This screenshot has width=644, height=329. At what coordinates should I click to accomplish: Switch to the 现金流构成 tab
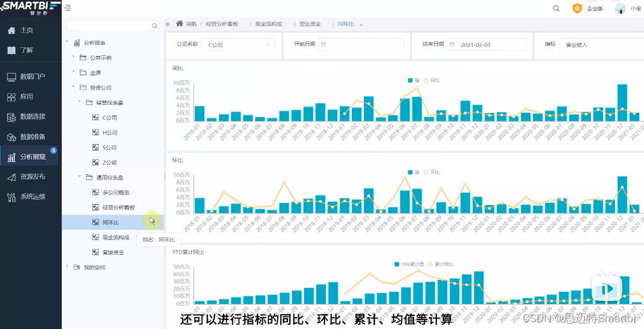(269, 24)
